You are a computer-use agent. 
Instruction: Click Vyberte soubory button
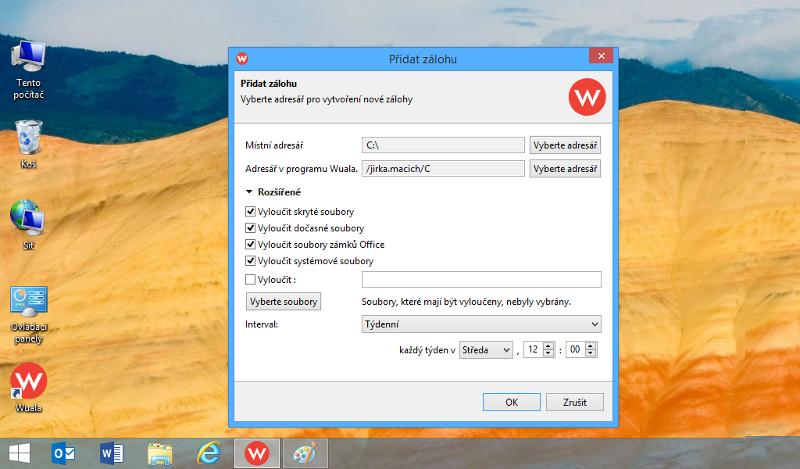[283, 301]
